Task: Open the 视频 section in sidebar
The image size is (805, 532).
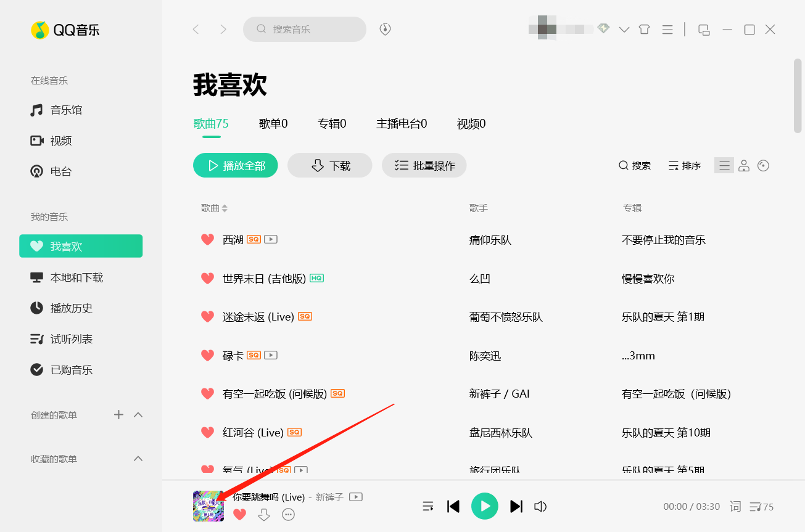Action: click(x=62, y=141)
